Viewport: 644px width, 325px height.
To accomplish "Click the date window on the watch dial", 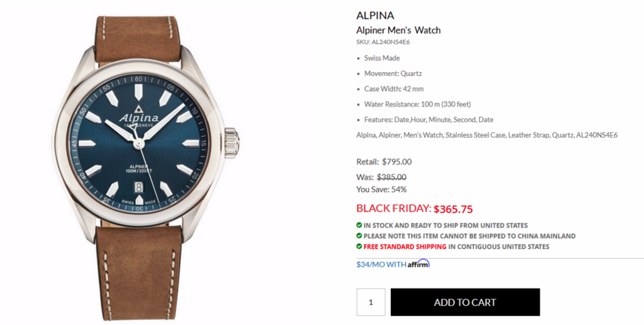I will pos(138,187).
